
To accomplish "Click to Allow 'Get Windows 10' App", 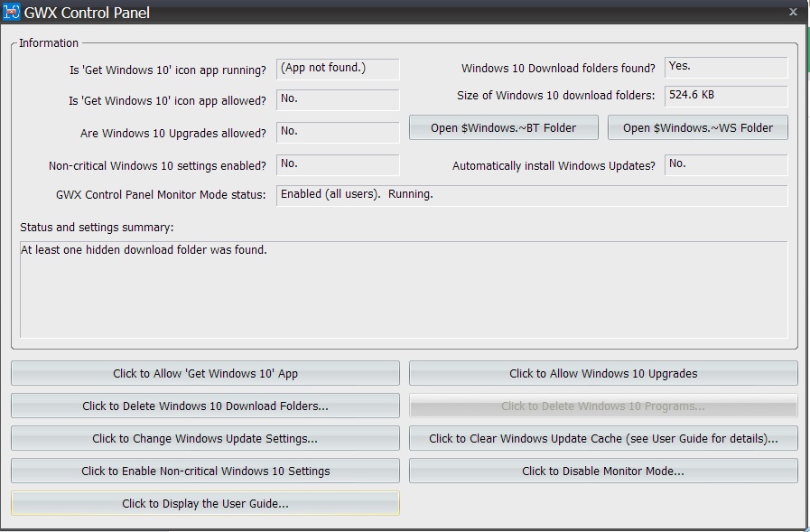I will (205, 373).
